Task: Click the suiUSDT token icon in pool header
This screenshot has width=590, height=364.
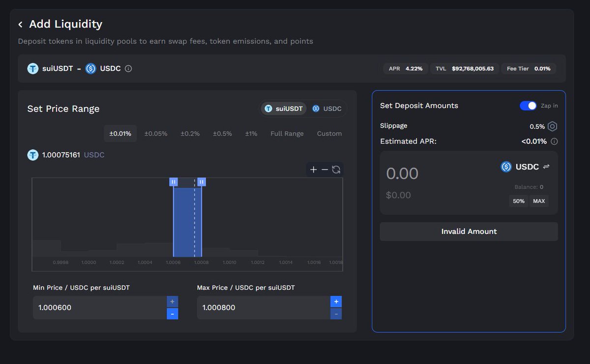Action: click(x=33, y=69)
